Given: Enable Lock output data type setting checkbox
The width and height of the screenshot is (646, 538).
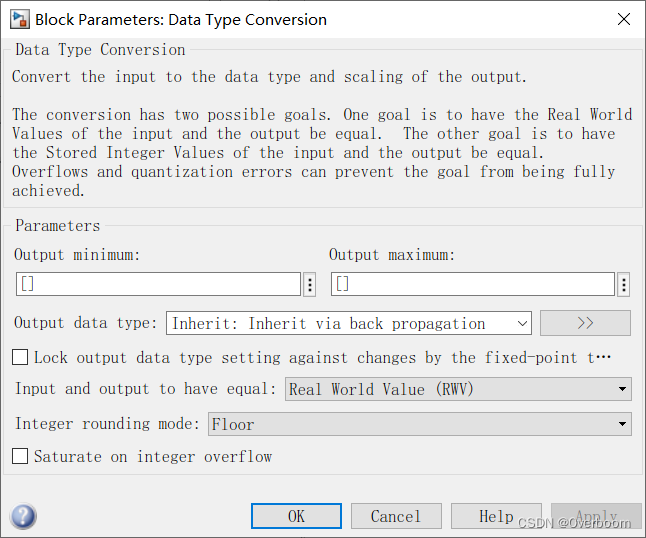Looking at the screenshot, I should coord(20,357).
